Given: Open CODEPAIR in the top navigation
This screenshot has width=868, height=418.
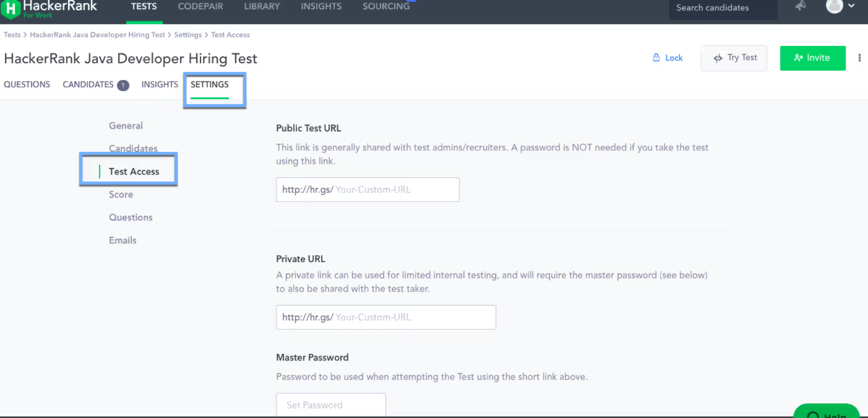Looking at the screenshot, I should [200, 7].
